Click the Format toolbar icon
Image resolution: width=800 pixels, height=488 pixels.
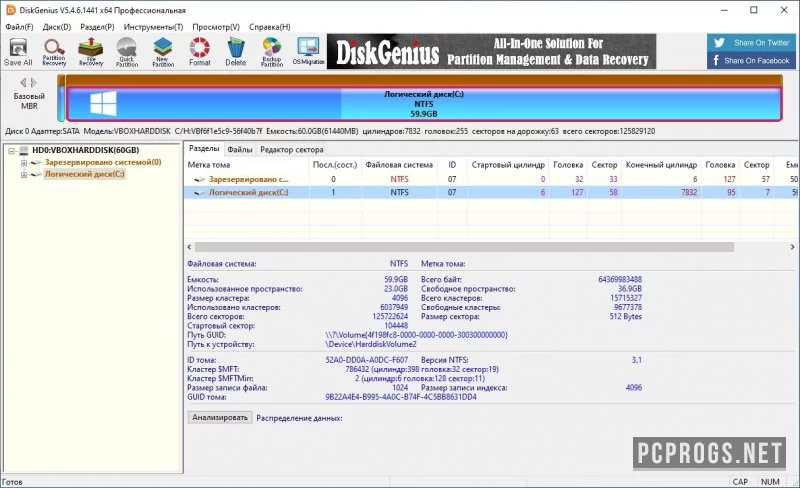click(199, 52)
